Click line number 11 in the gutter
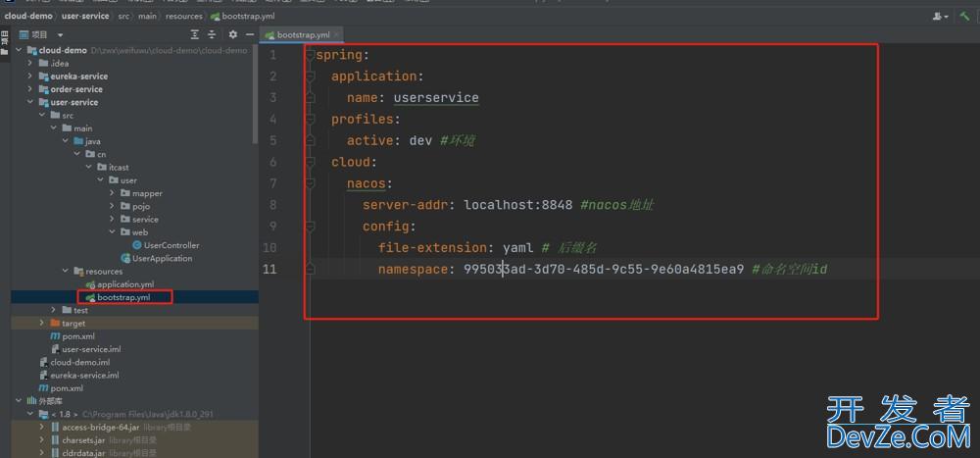This screenshot has height=458, width=980. point(270,269)
